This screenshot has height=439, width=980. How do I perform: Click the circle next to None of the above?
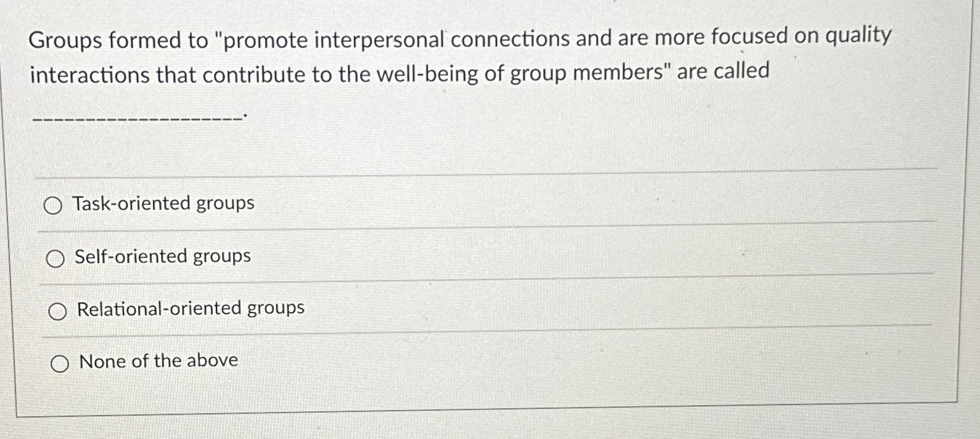tap(61, 363)
